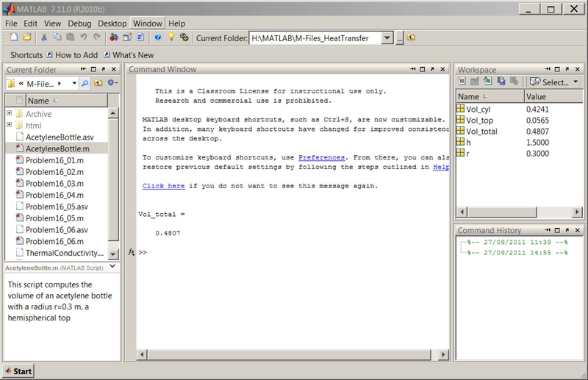The image size is (588, 380).
Task: Maximize the Workspace panel
Action: 557,69
